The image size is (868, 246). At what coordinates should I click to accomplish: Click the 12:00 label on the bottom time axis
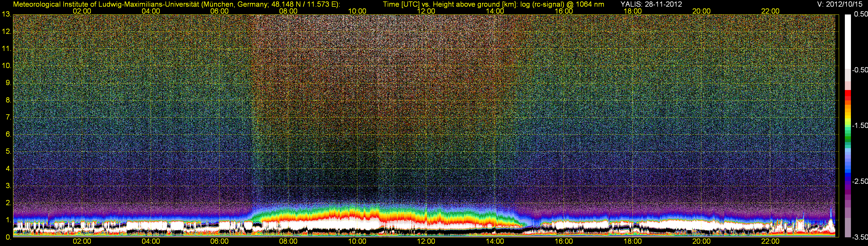(426, 241)
